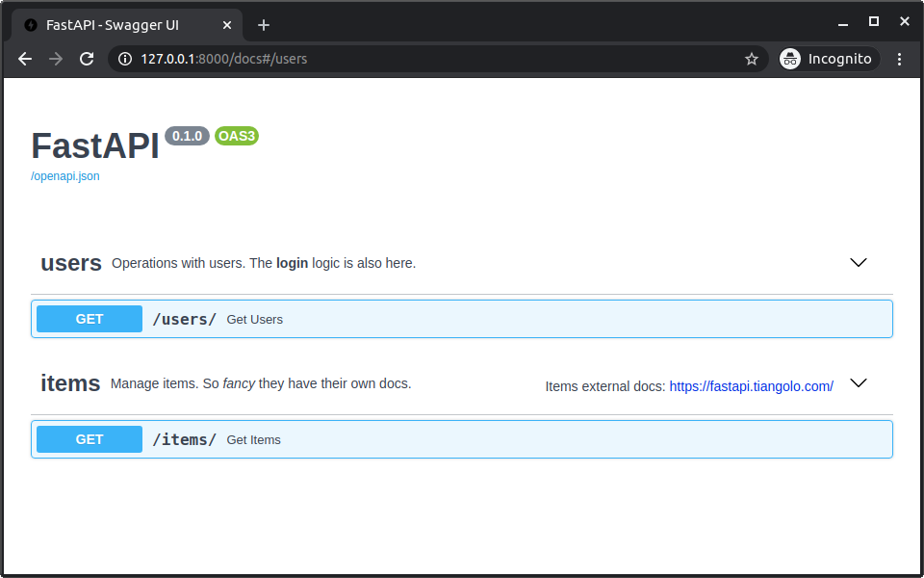Image resolution: width=924 pixels, height=578 pixels.
Task: Open a new browser tab
Action: click(264, 25)
